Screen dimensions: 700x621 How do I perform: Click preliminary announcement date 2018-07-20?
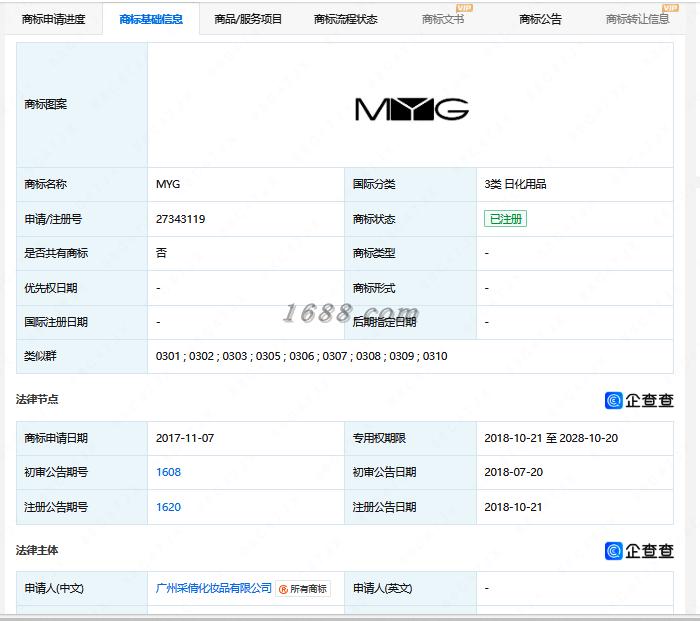click(513, 472)
